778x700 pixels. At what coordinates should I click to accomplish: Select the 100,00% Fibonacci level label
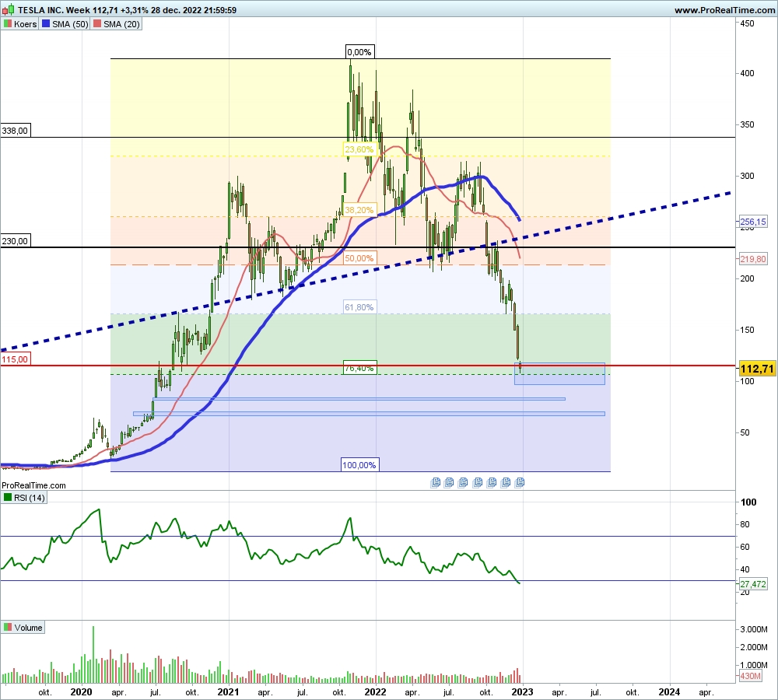[359, 465]
